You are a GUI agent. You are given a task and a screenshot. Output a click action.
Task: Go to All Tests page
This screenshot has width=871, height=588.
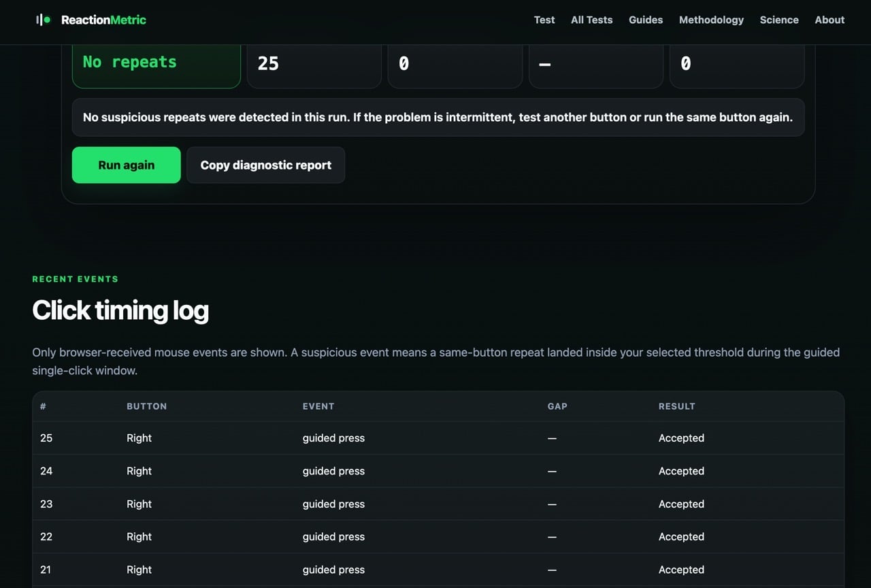(591, 20)
